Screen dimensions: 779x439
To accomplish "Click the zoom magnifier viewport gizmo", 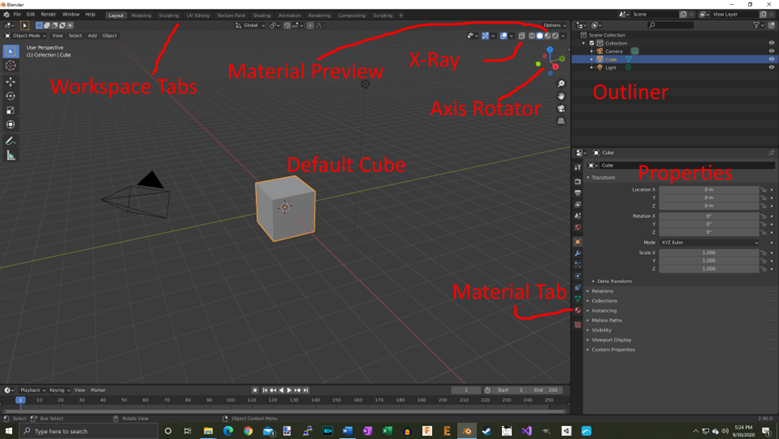I will coord(561,84).
